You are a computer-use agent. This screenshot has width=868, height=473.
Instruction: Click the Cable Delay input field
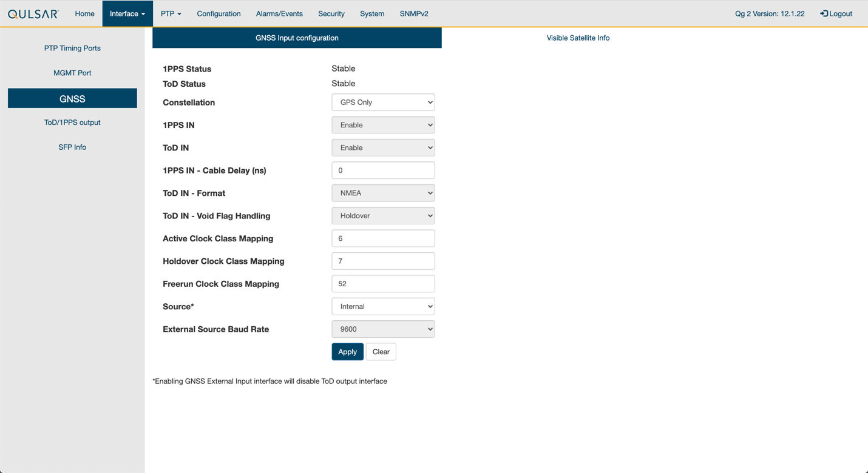point(383,170)
